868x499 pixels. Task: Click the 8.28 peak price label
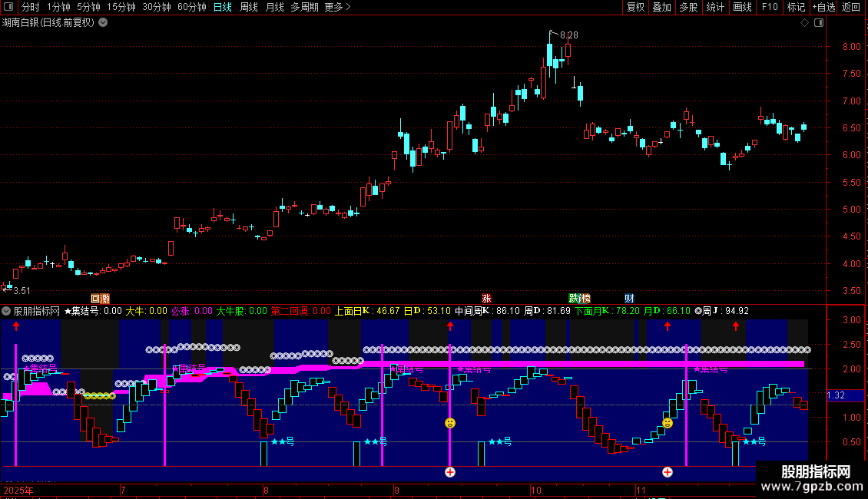[568, 35]
